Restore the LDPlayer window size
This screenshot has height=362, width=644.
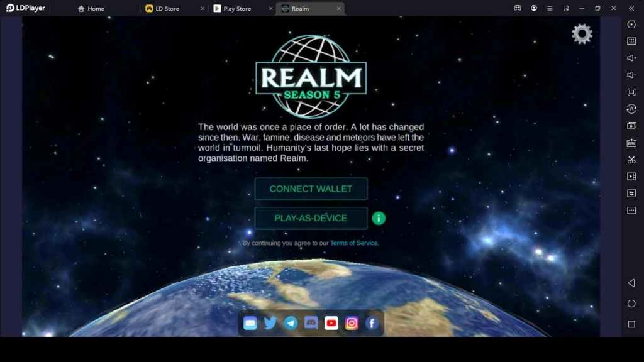click(598, 8)
